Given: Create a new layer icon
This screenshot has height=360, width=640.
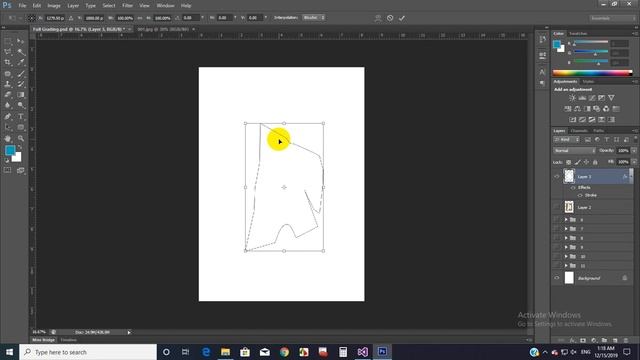Looking at the screenshot, I should click(615, 340).
